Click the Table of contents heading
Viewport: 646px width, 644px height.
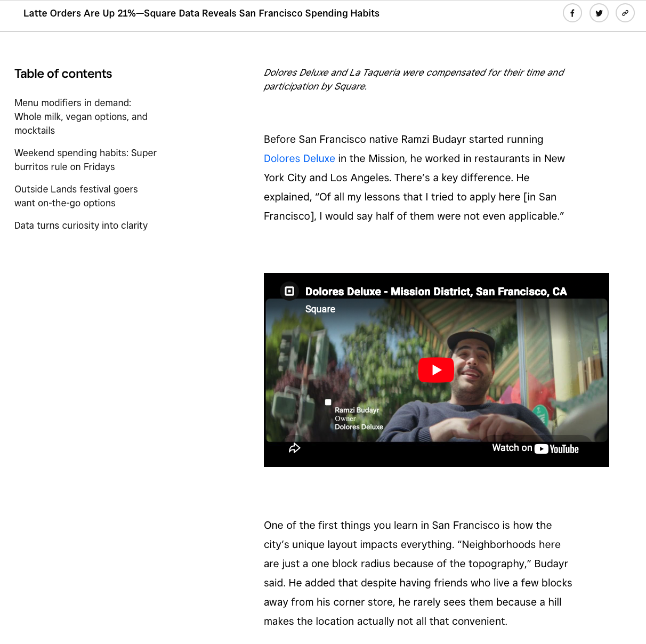63,74
